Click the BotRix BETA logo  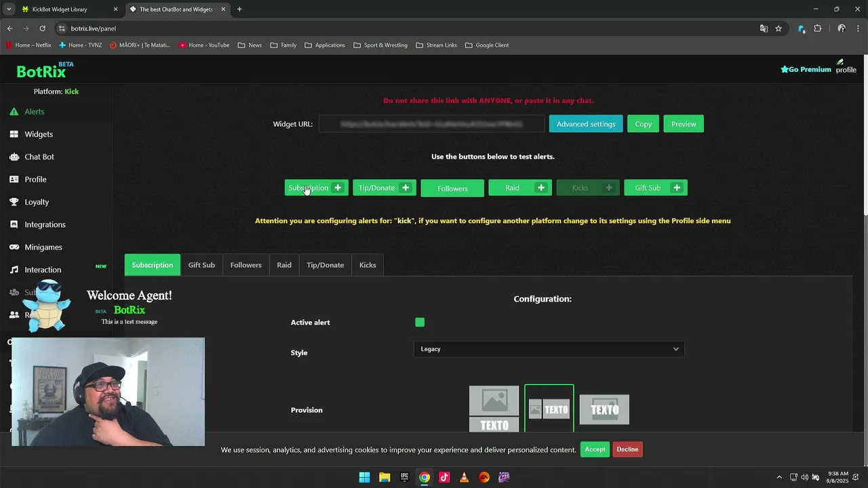click(x=45, y=70)
